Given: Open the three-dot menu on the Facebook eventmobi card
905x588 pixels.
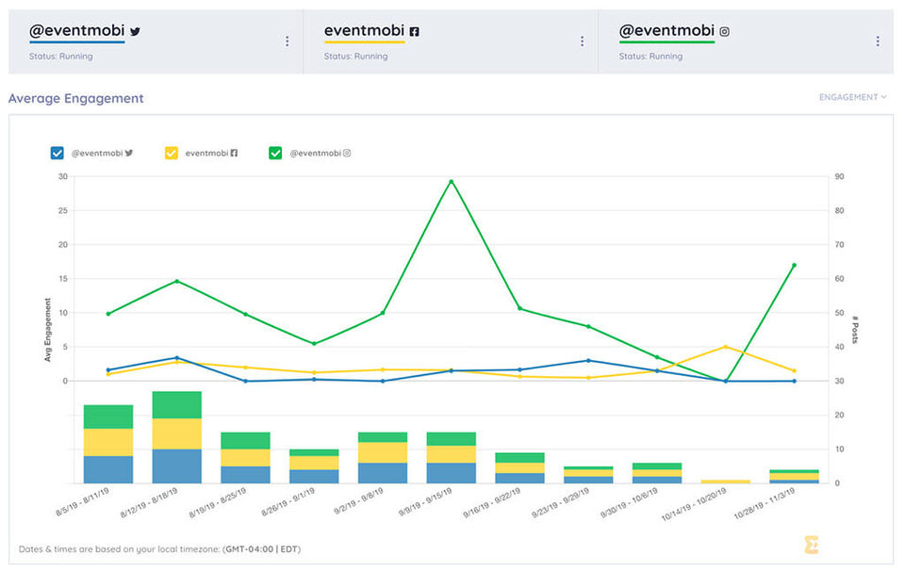Looking at the screenshot, I should (582, 41).
